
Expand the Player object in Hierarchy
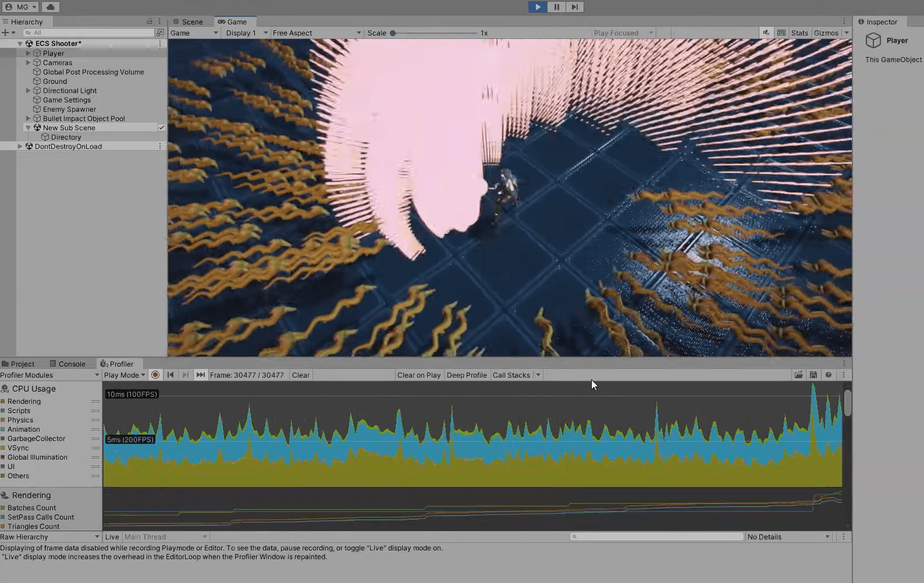(x=28, y=54)
